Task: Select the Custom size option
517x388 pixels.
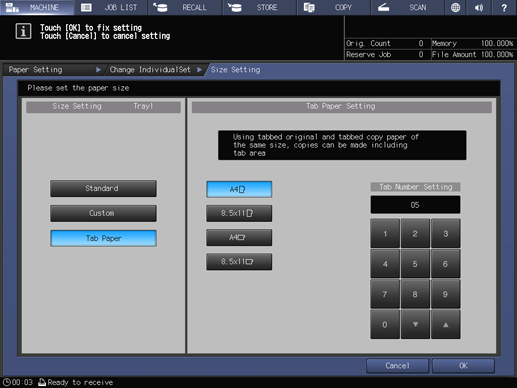Action: click(103, 213)
